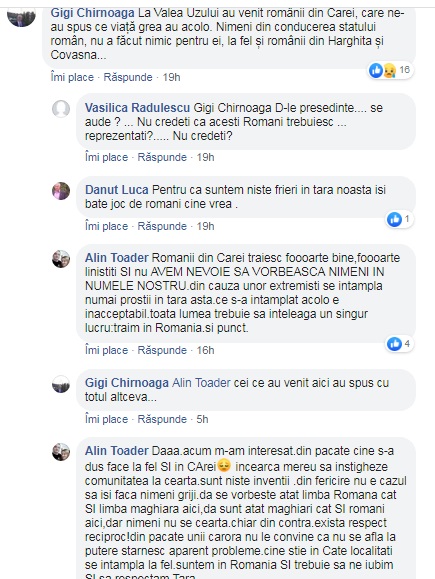The width and height of the screenshot is (435, 579).
Task: Open the 16h timestamp on Alin Toader's comment
Action: [x=205, y=350]
